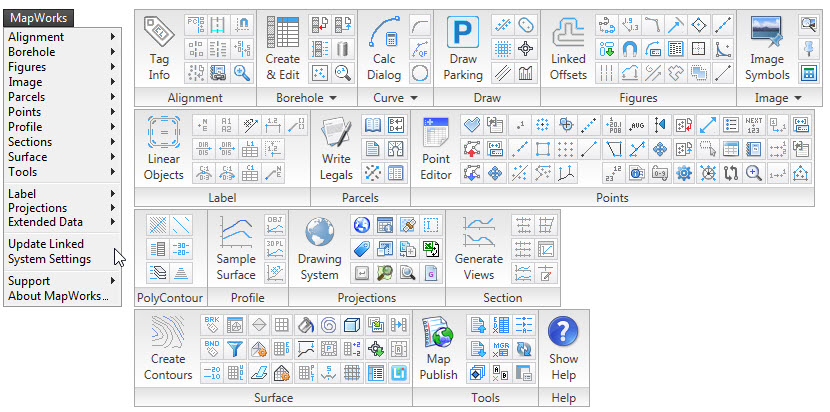Click the Tag Info tool in Alignment panel

coord(159,49)
